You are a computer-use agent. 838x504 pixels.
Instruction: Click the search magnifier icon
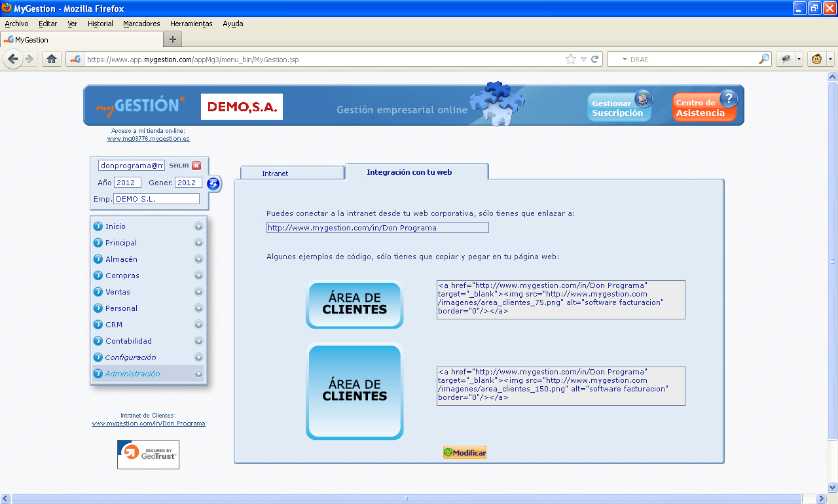tap(764, 59)
